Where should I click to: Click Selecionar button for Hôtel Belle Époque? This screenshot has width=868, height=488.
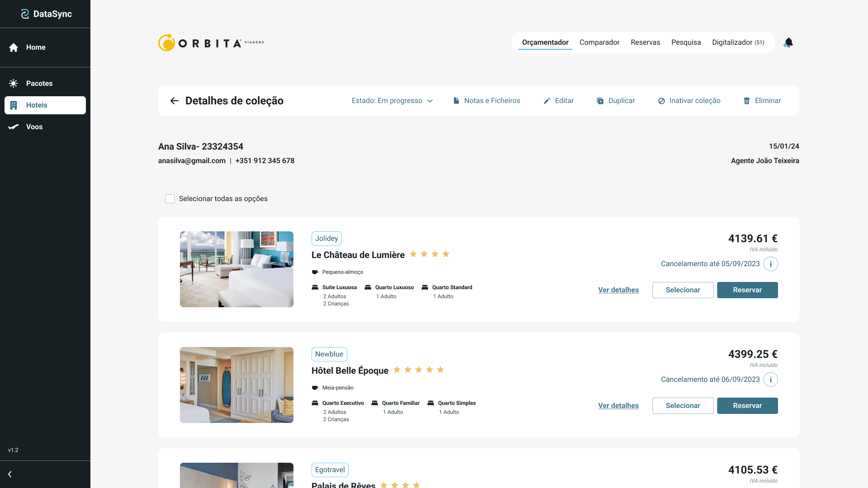click(683, 406)
